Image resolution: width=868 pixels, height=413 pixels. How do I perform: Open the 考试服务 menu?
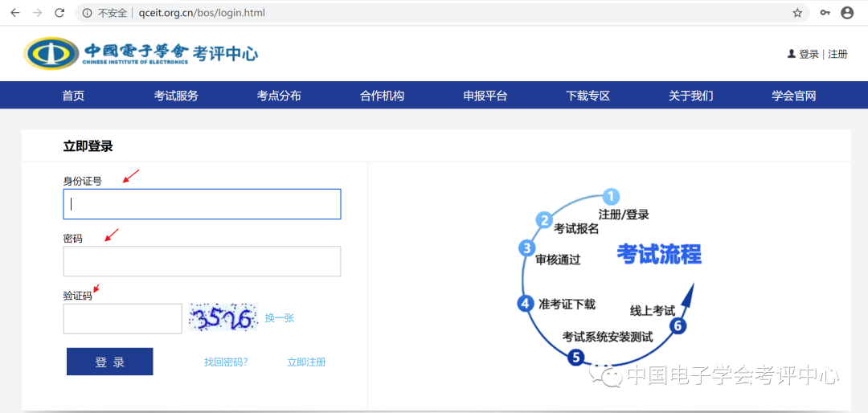point(176,96)
